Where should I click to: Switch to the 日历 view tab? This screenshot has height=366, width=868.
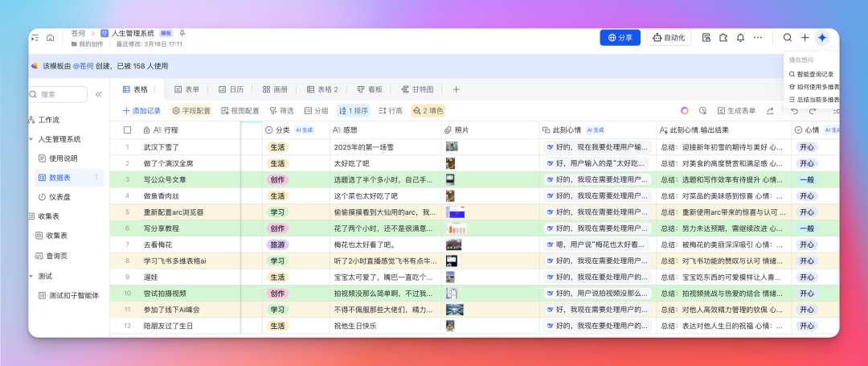231,89
